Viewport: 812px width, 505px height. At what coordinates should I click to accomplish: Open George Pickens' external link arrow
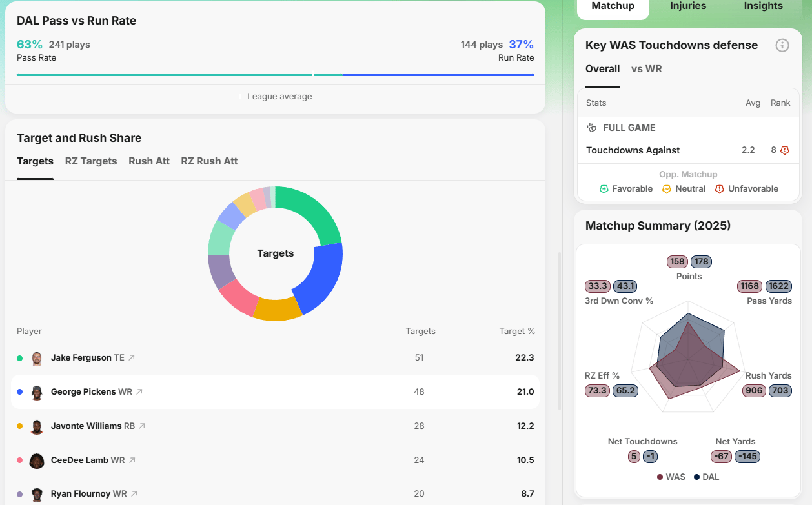pos(139,391)
